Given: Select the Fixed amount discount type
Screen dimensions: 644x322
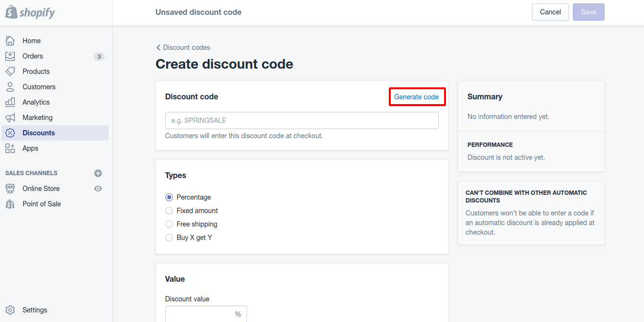Looking at the screenshot, I should click(x=169, y=210).
